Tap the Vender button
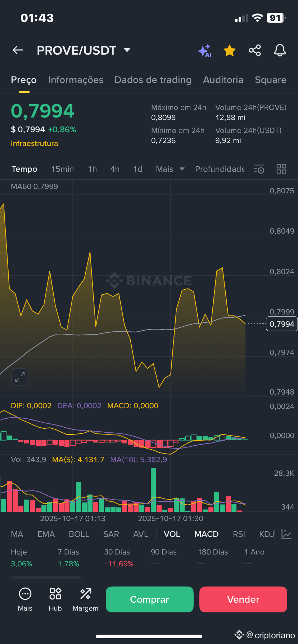Image resolution: width=298 pixels, height=644 pixels. (x=243, y=599)
